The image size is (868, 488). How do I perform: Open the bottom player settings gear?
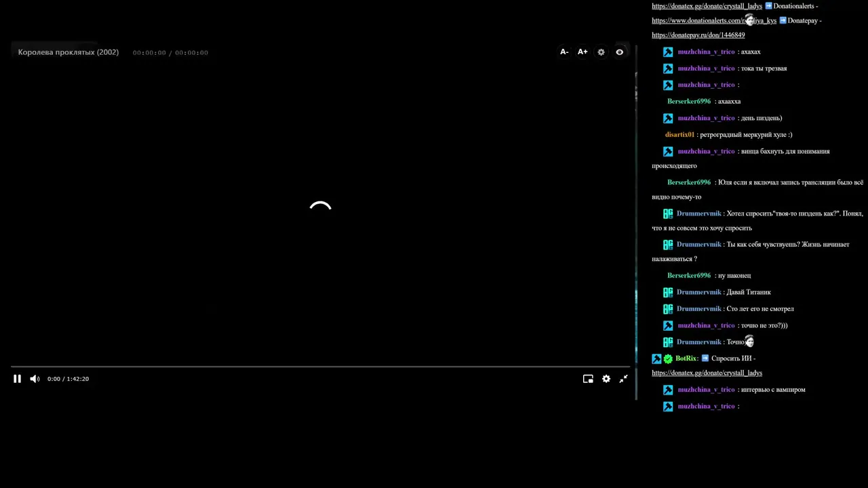tap(606, 379)
